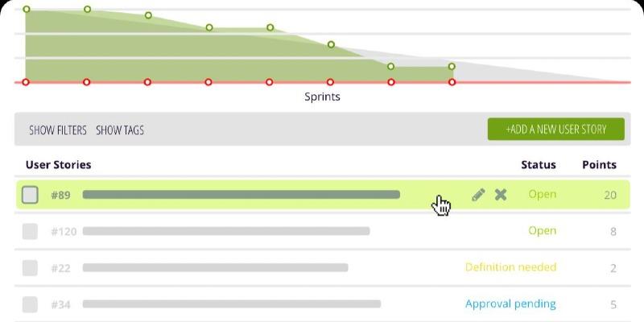
Task: Click the delete X icon on story #89
Action: click(501, 194)
